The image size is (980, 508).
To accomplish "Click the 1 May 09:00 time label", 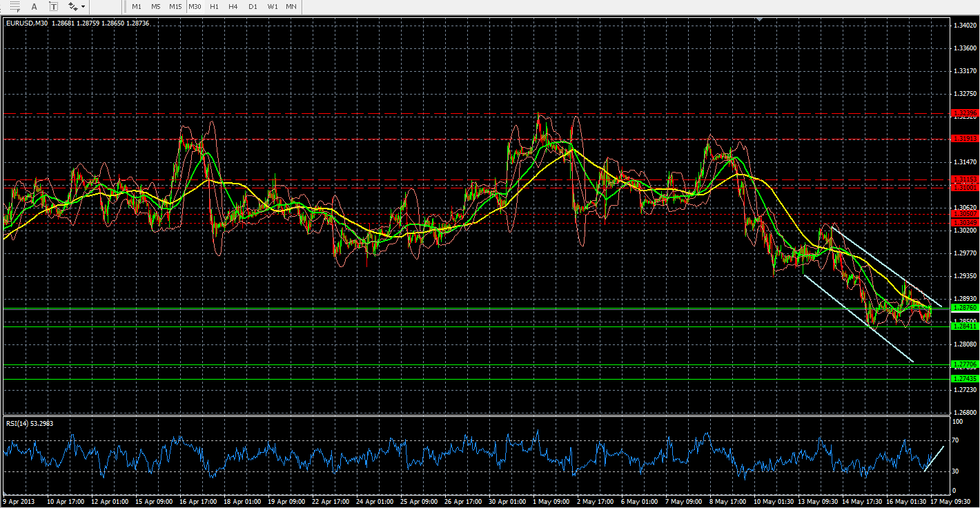I will [551, 502].
